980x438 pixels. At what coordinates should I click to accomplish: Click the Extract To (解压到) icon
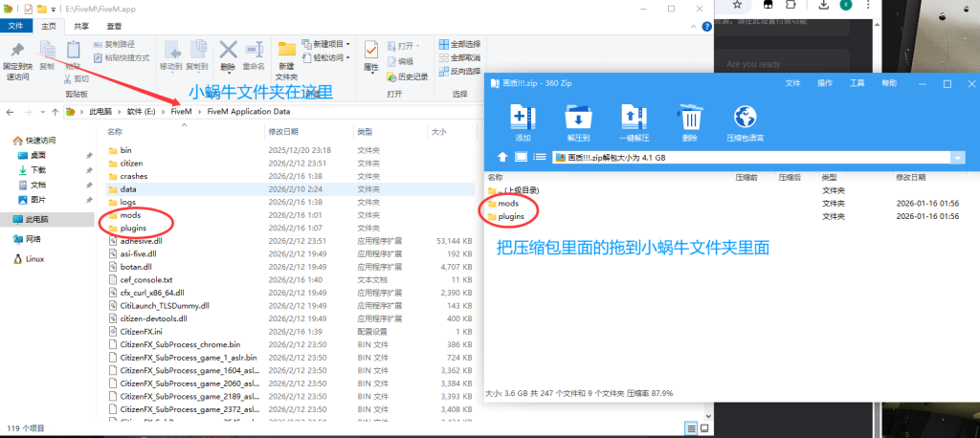[579, 117]
